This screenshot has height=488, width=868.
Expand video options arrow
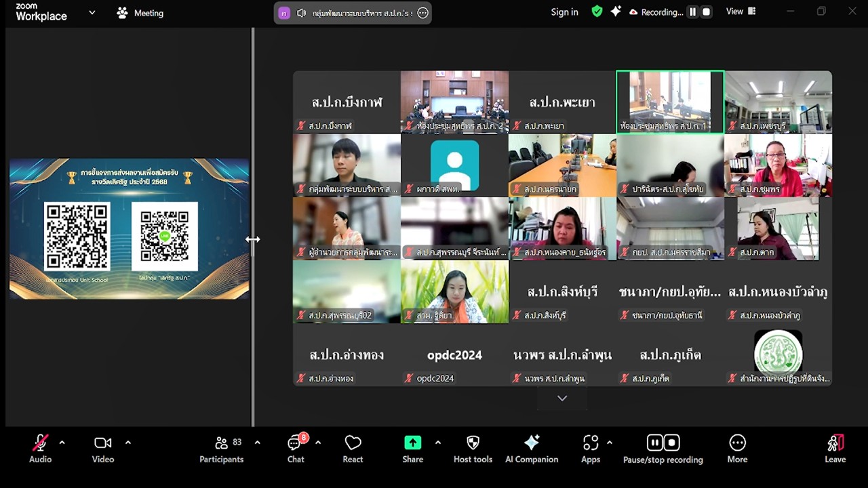tap(127, 443)
